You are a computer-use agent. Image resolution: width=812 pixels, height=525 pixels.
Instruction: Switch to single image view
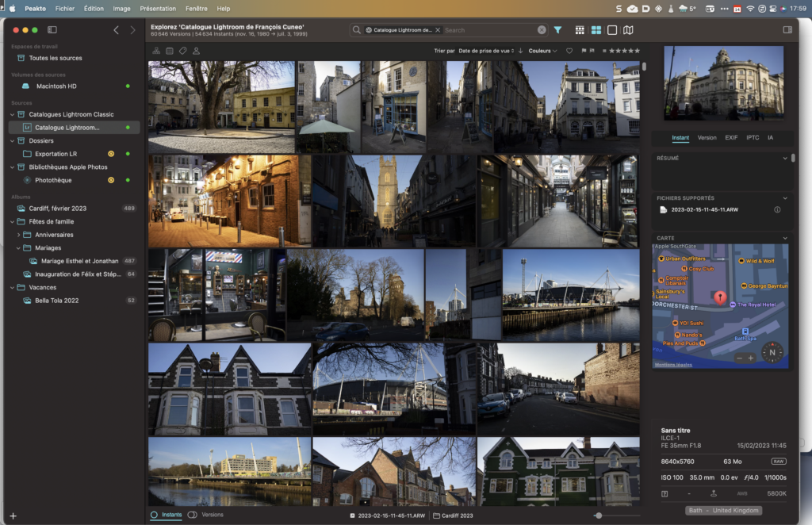point(612,30)
